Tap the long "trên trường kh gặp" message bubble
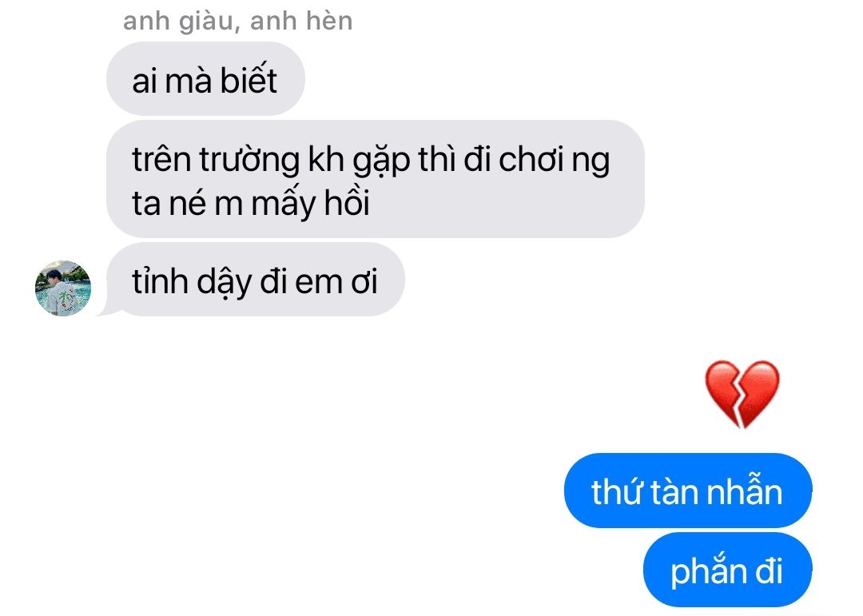This screenshot has width=863, height=616. tap(375, 179)
